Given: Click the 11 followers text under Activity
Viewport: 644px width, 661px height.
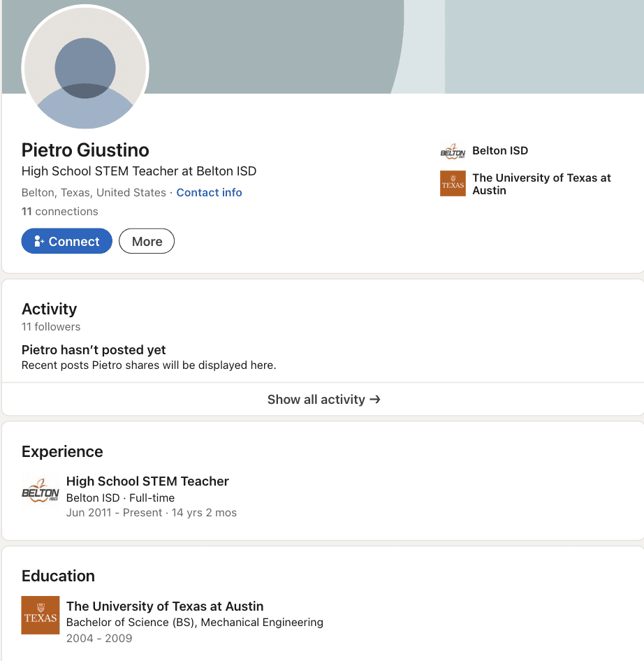Looking at the screenshot, I should tap(51, 327).
